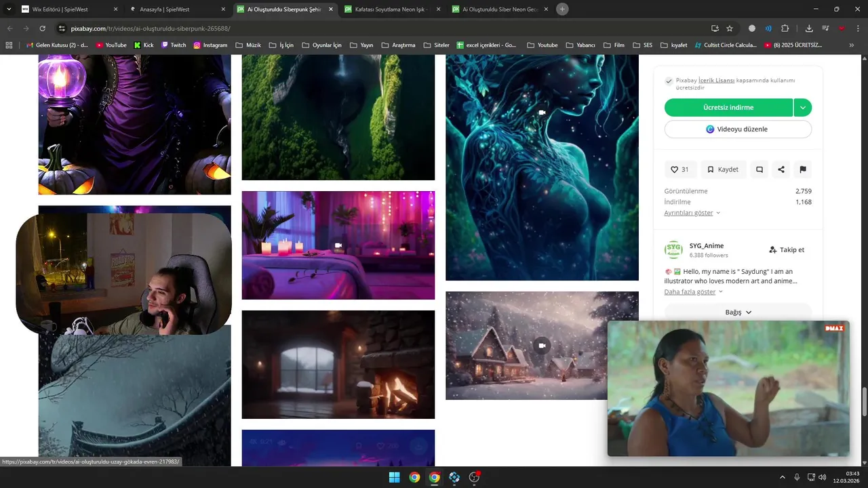The image size is (868, 488).
Task: Expand the download options arrow
Action: click(802, 107)
